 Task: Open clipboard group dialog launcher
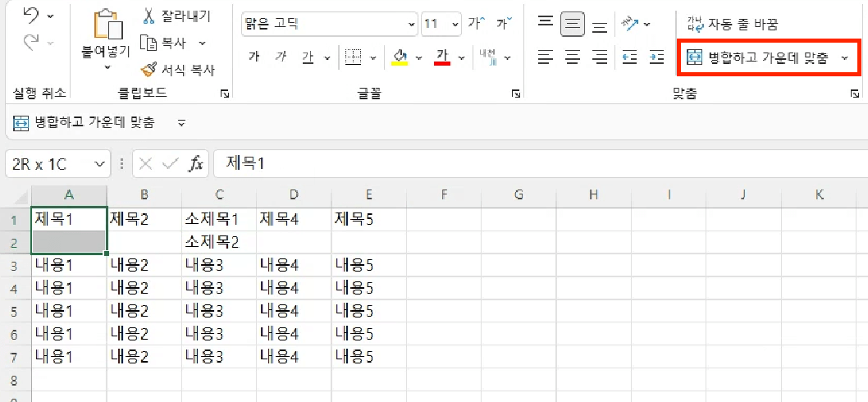pyautogui.click(x=225, y=94)
